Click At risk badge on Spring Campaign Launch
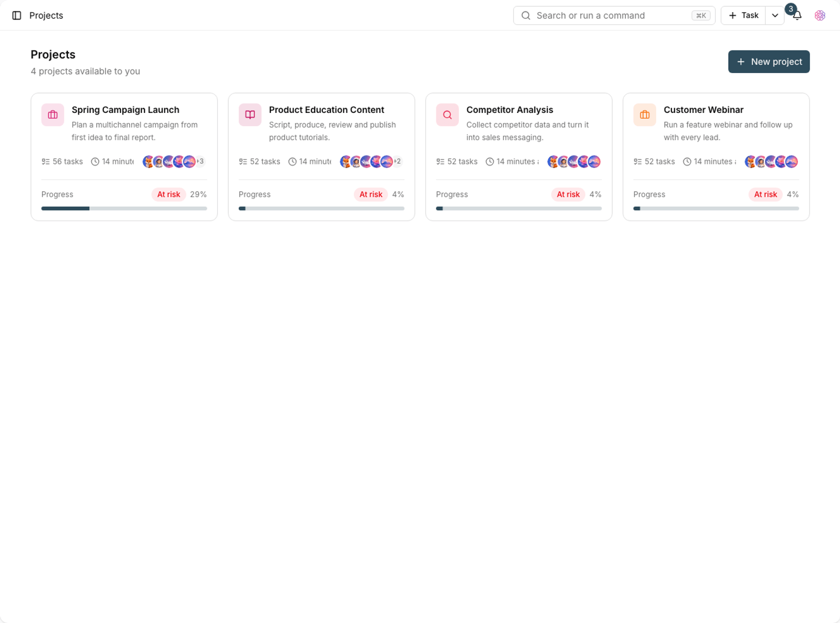The height and width of the screenshot is (623, 840). 169,194
